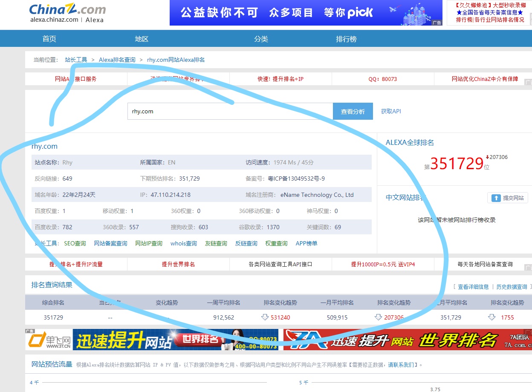Go to 站长工具 in the breadcrumb
The width and height of the screenshot is (532, 392).
coord(76,60)
